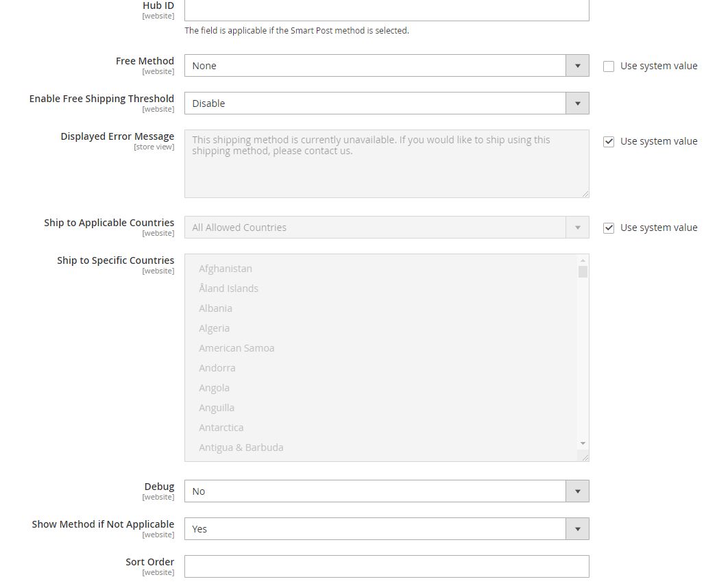Select Antarctica in the countries list
Image resolution: width=717 pixels, height=588 pixels.
pyautogui.click(x=221, y=427)
